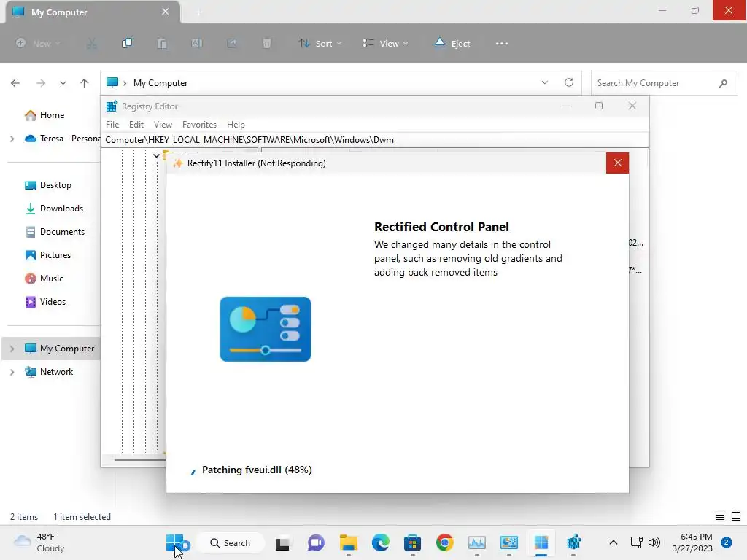Open the network status tray icon

[x=636, y=542]
